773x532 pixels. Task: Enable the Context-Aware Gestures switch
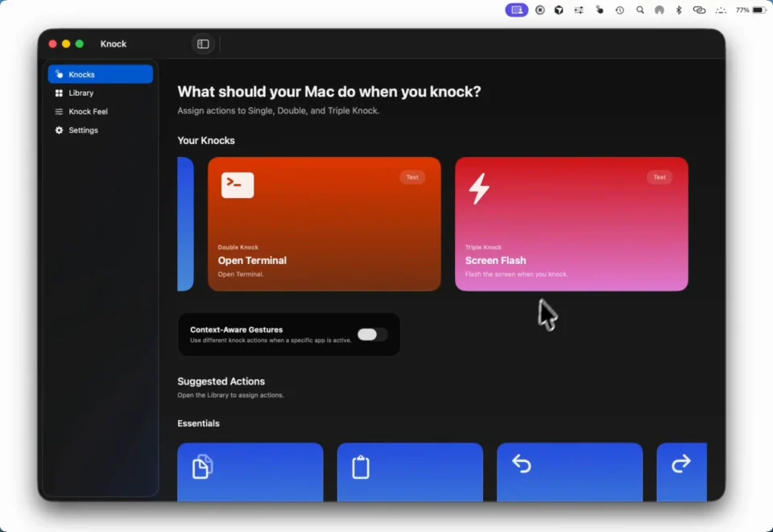tap(372, 335)
